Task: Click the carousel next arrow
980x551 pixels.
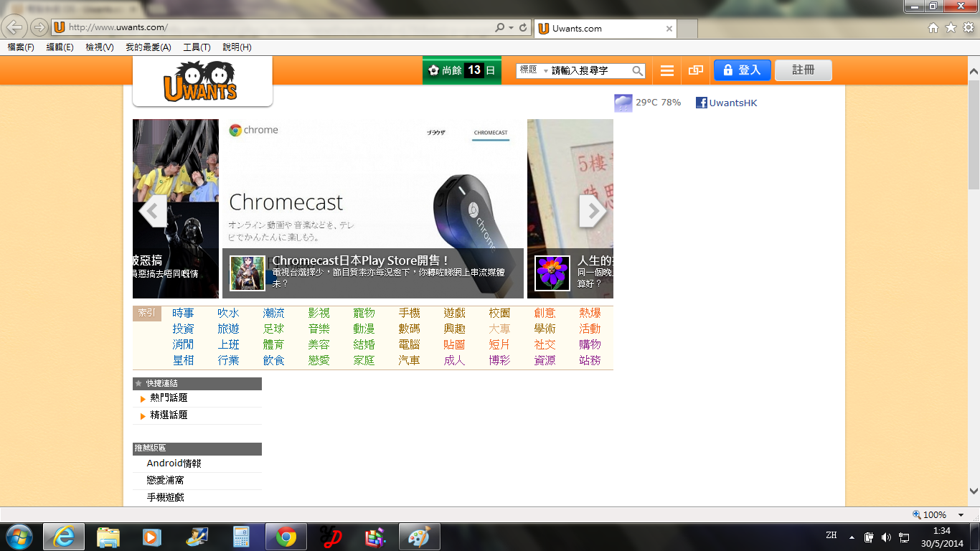Action: tap(593, 211)
